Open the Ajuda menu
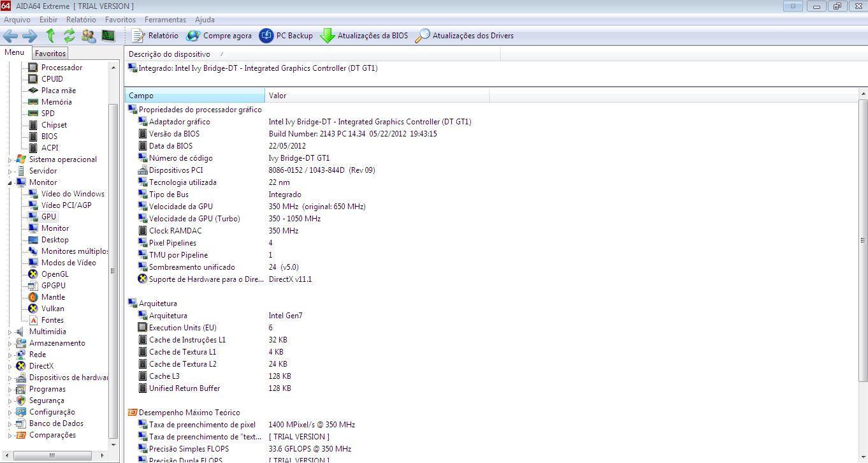The height and width of the screenshot is (463, 868). tap(205, 20)
